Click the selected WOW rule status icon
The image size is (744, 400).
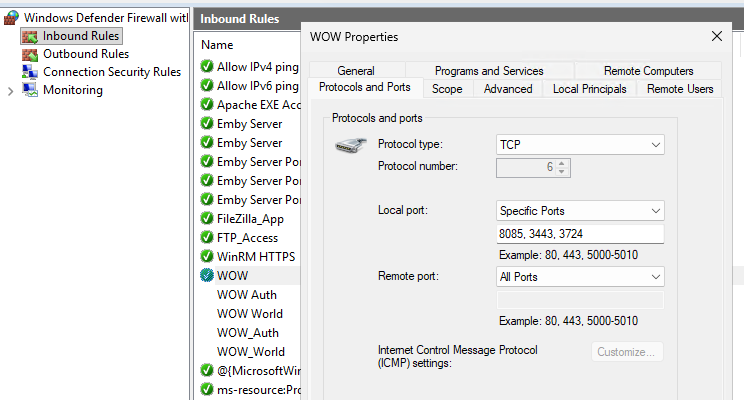(x=207, y=275)
